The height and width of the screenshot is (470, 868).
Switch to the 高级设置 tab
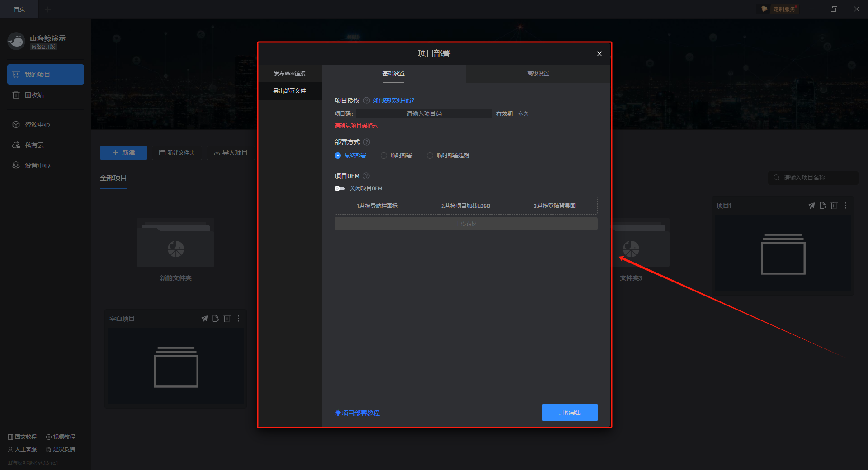click(x=538, y=74)
